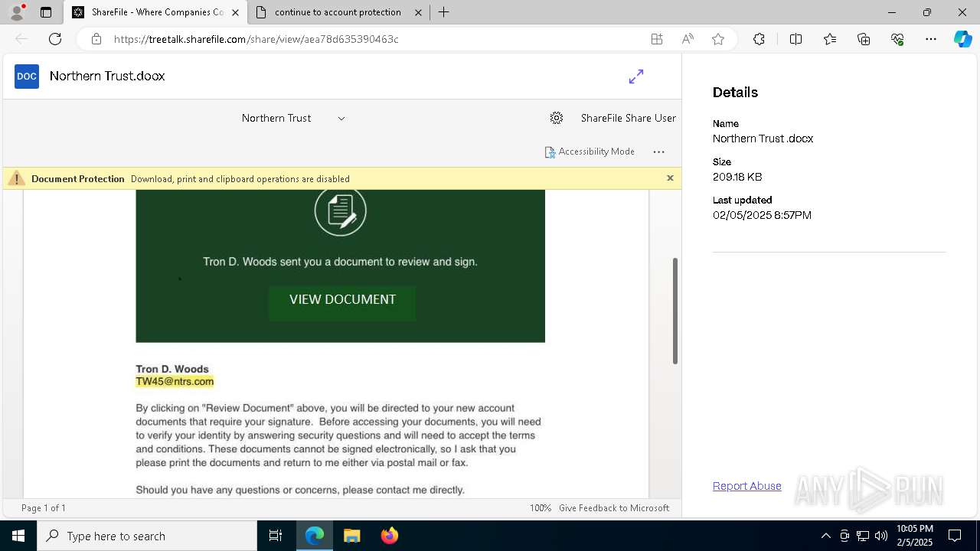Open the viewer more options ellipsis

click(x=658, y=152)
